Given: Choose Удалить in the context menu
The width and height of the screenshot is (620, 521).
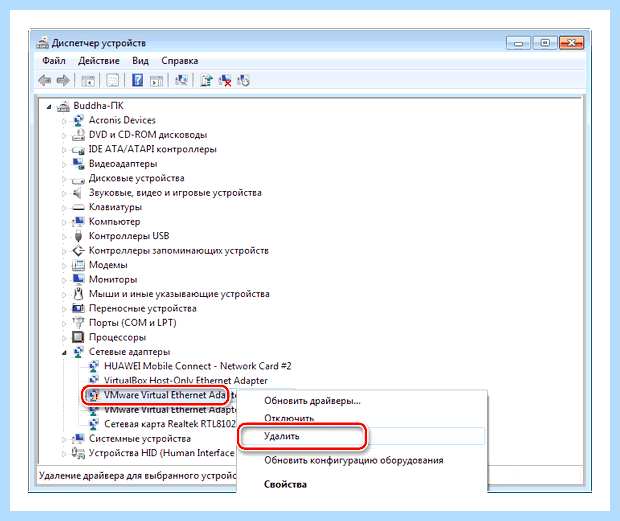Looking at the screenshot, I should [282, 436].
